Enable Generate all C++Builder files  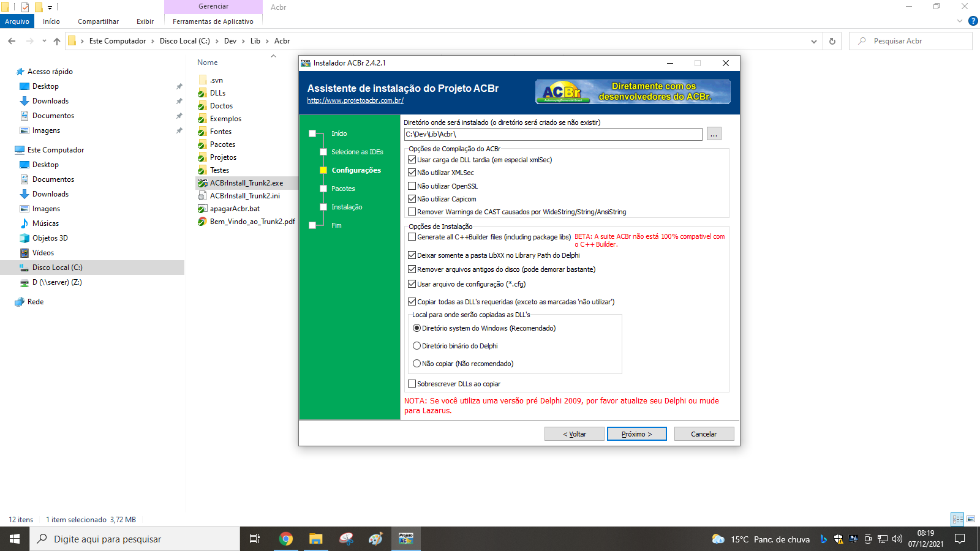[412, 237]
